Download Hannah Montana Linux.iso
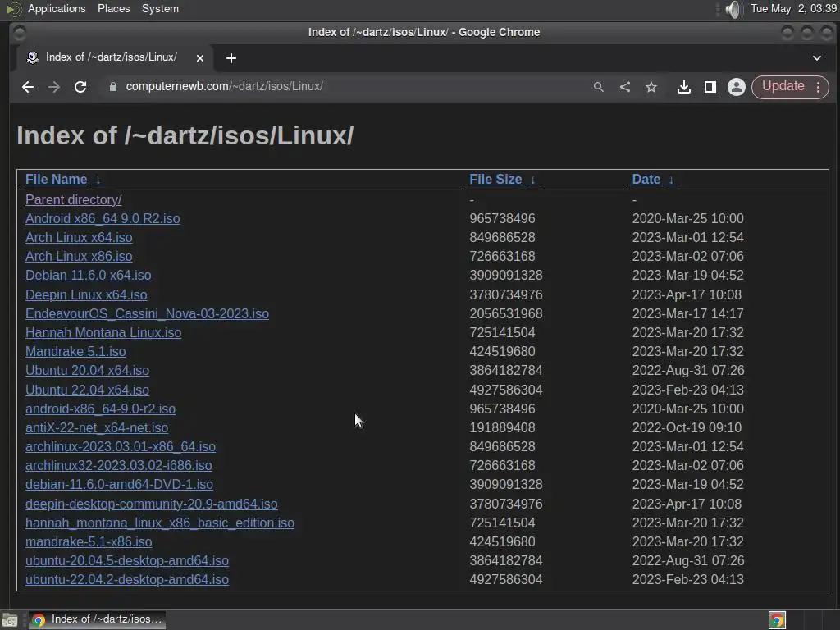 point(103,333)
